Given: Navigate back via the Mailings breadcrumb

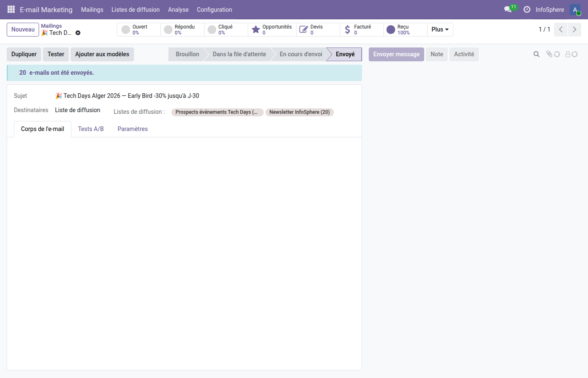Looking at the screenshot, I should [52, 26].
